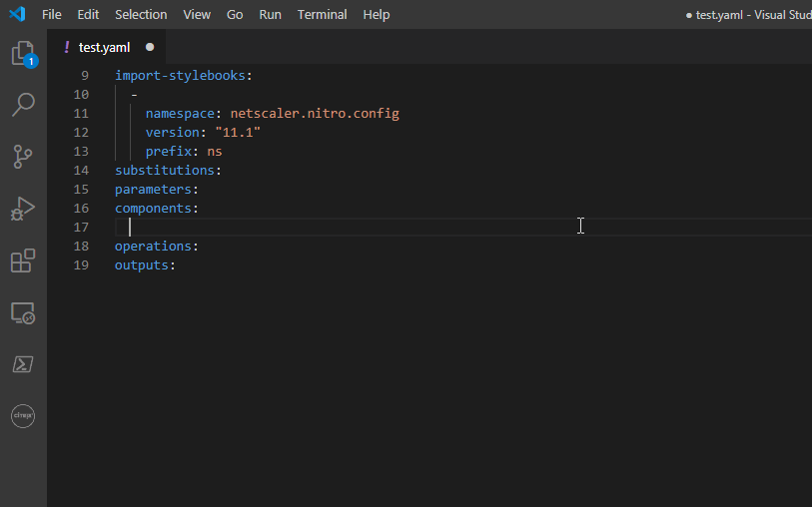812x507 pixels.
Task: Open the Explorer view in activity bar
Action: pos(23,53)
